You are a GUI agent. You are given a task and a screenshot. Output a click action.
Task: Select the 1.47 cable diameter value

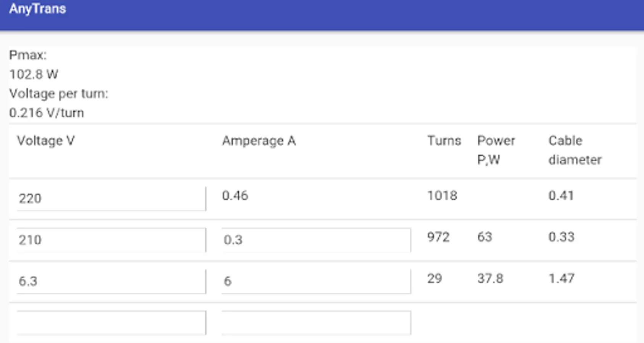pyautogui.click(x=561, y=279)
